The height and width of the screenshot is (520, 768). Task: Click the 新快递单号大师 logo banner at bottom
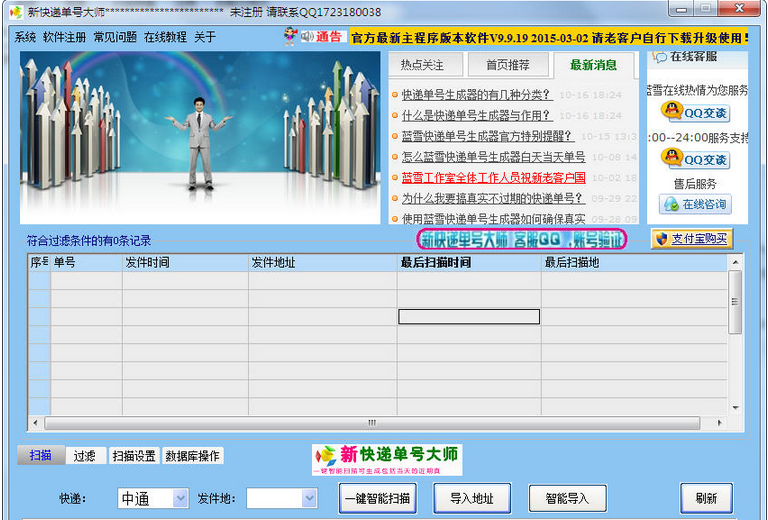pos(387,458)
